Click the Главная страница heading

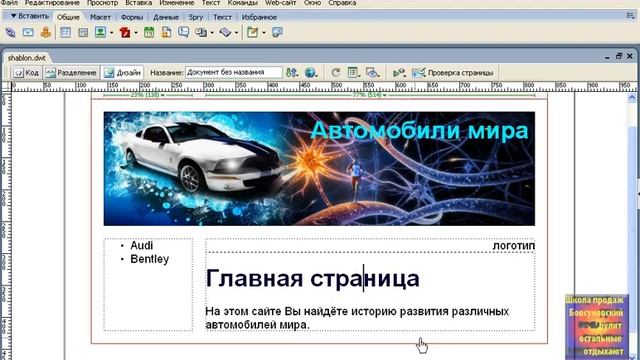[x=312, y=279]
